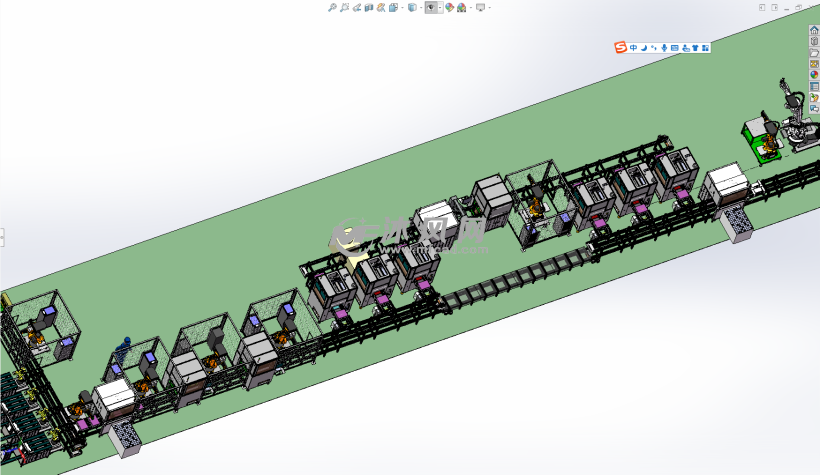Click the Previous View icon
Image resolution: width=820 pixels, height=475 pixels.
pyautogui.click(x=357, y=7)
